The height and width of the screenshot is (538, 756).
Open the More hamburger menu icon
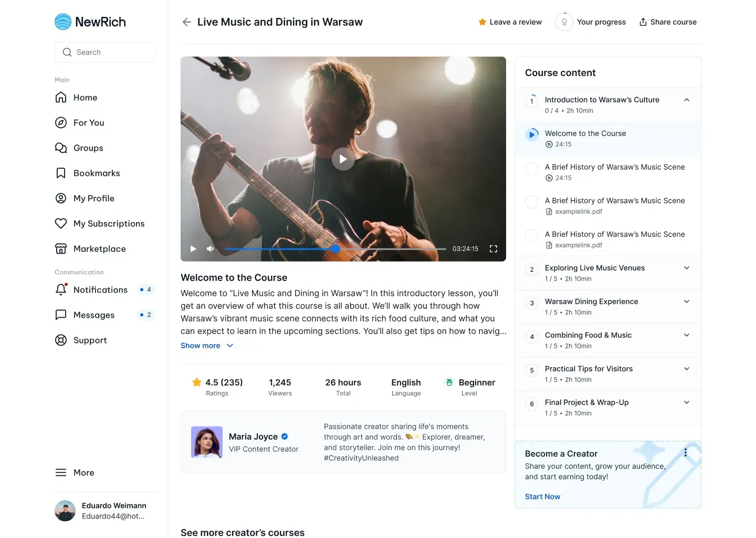pyautogui.click(x=61, y=472)
